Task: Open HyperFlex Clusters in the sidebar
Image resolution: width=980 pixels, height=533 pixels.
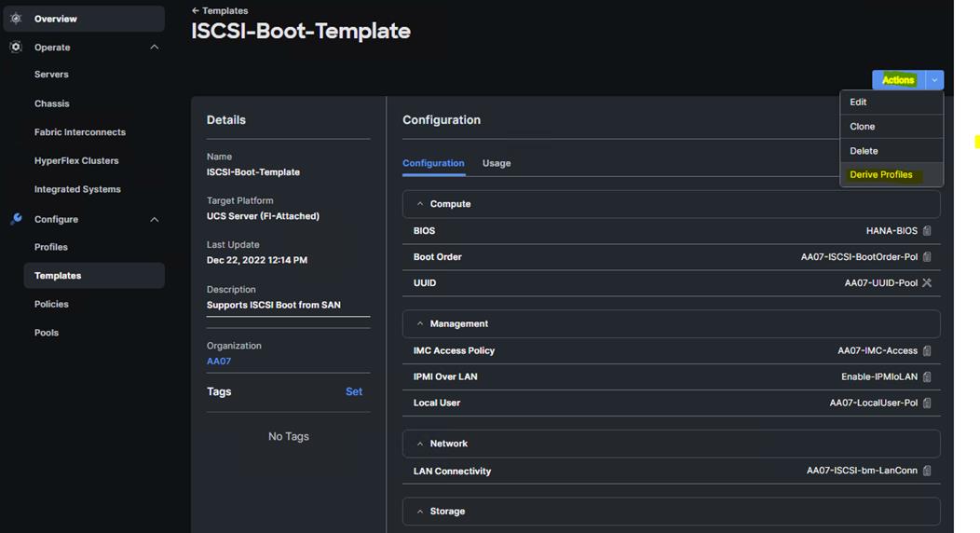Action: (x=76, y=160)
